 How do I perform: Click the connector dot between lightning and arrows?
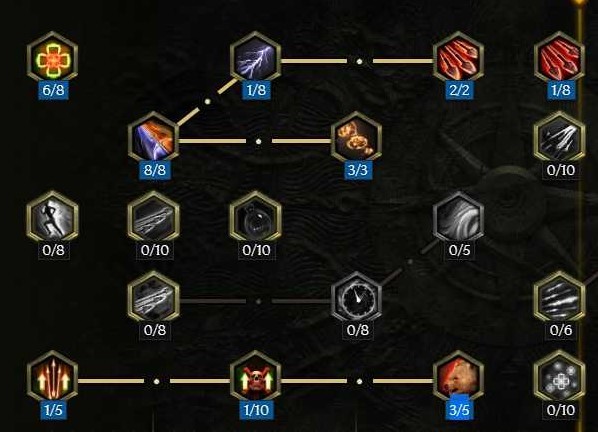click(359, 61)
